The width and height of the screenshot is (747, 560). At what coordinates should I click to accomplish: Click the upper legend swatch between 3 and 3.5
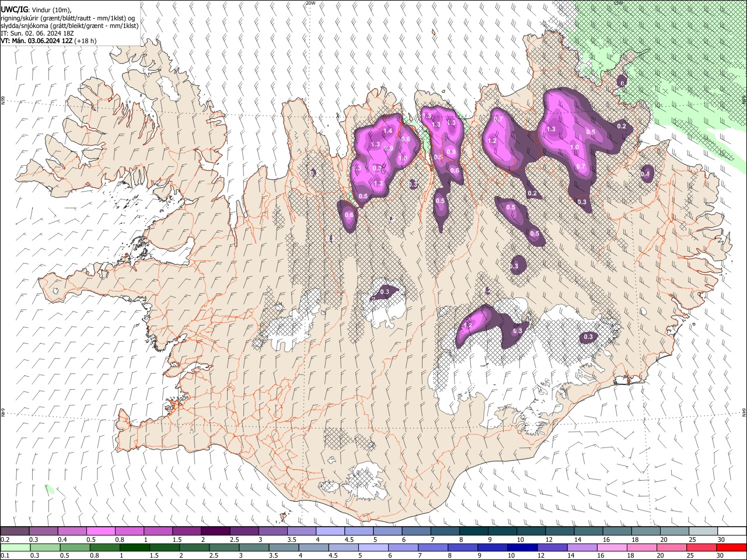click(x=273, y=531)
